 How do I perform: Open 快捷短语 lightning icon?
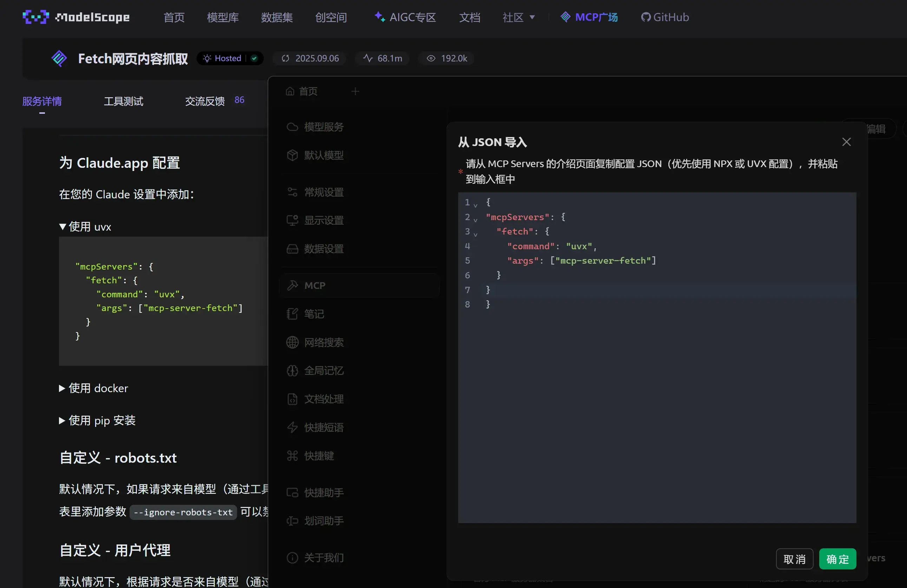point(292,427)
